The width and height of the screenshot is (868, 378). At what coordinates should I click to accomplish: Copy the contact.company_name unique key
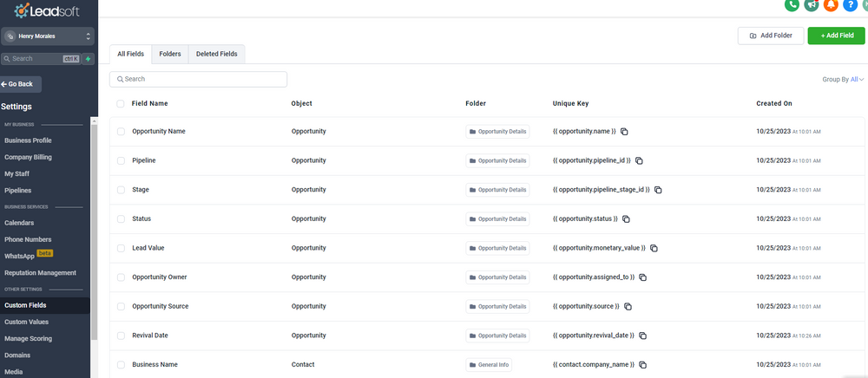643,365
